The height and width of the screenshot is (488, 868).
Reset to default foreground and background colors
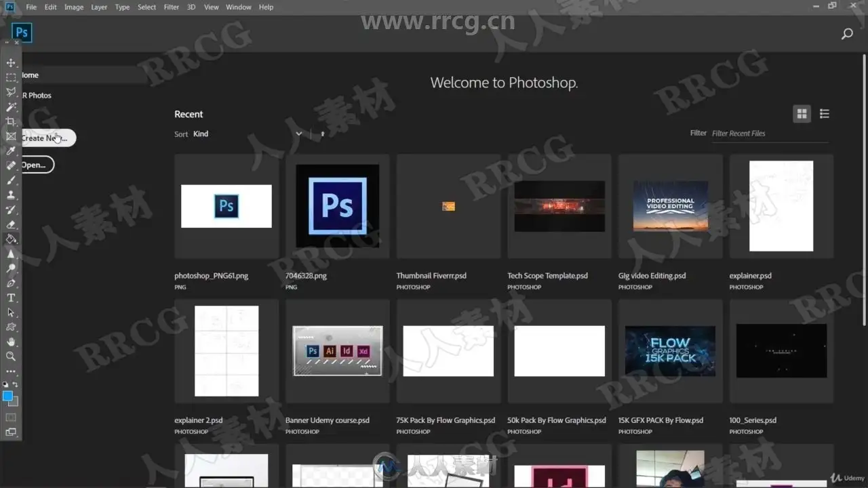tap(6, 385)
